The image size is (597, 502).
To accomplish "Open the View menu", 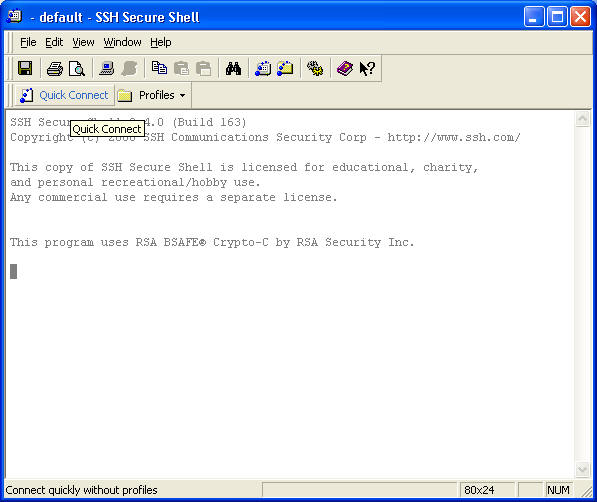I will pos(83,42).
